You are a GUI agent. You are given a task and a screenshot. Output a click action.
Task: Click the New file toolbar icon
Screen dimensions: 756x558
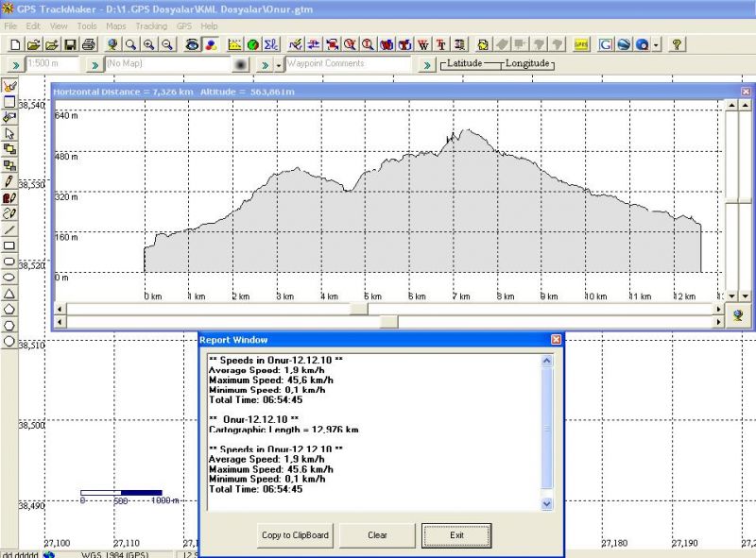tap(14, 44)
